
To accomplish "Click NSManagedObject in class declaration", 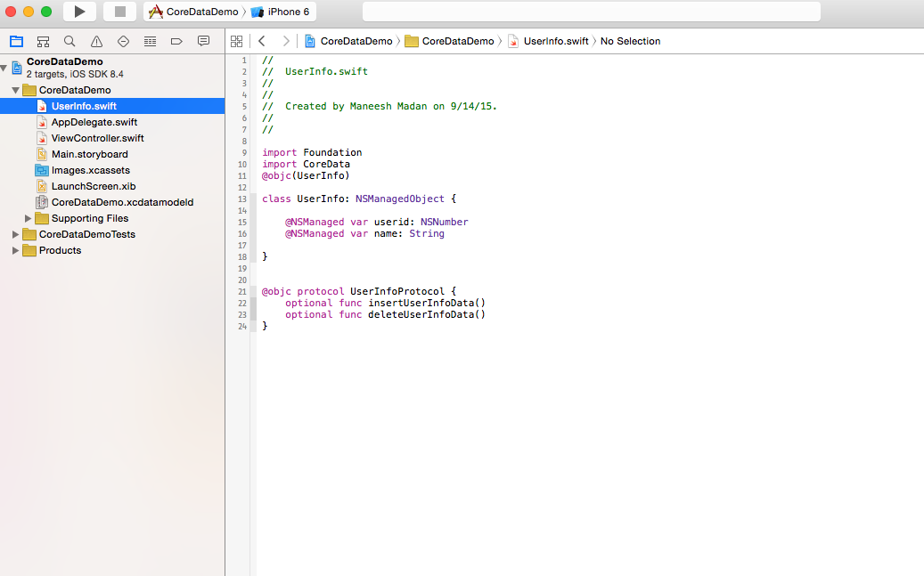I will (x=399, y=199).
